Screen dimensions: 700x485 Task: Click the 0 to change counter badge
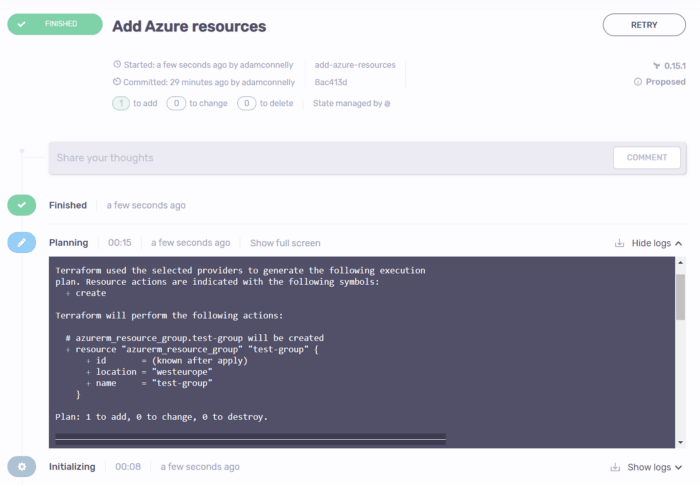(176, 103)
